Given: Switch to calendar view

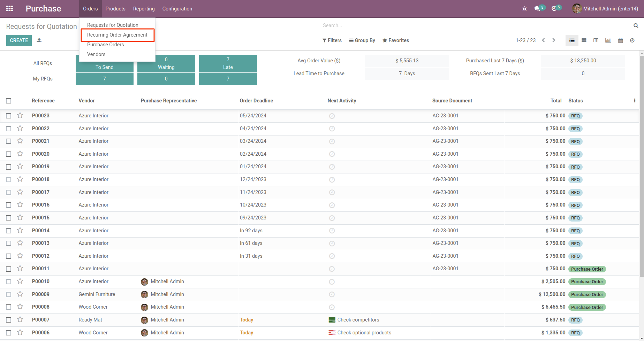Looking at the screenshot, I should (620, 40).
